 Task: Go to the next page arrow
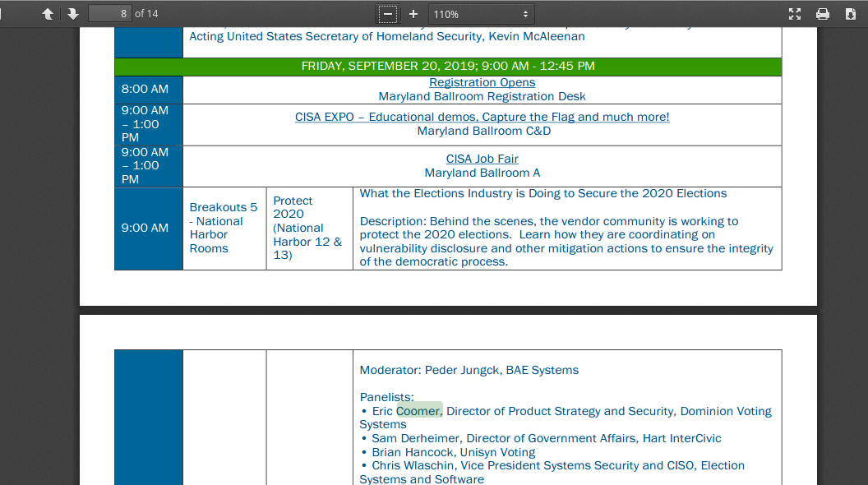[x=72, y=14]
